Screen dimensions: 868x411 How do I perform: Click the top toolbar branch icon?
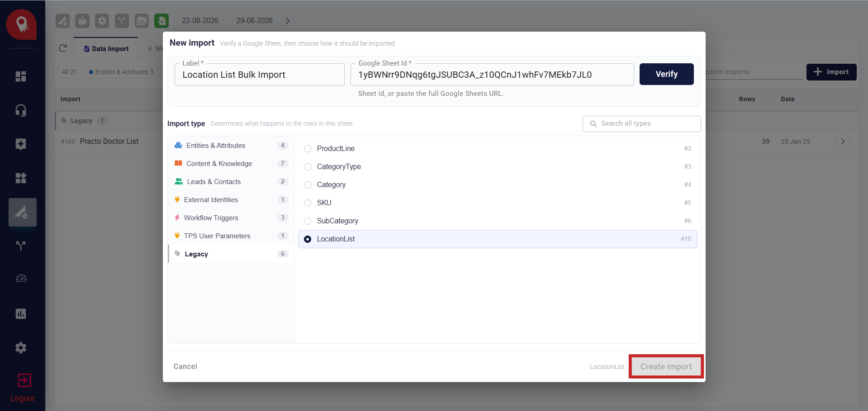[122, 21]
